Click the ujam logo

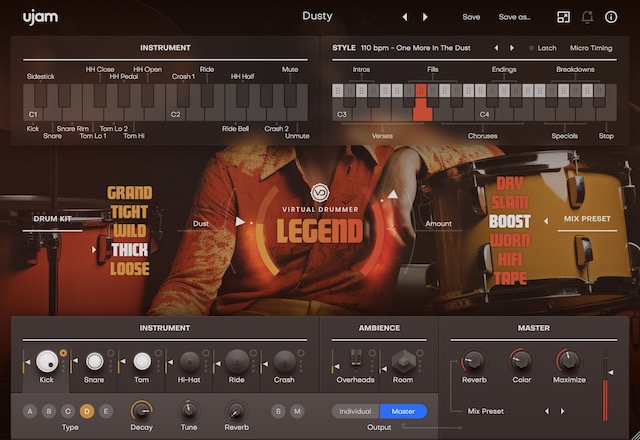pyautogui.click(x=38, y=16)
